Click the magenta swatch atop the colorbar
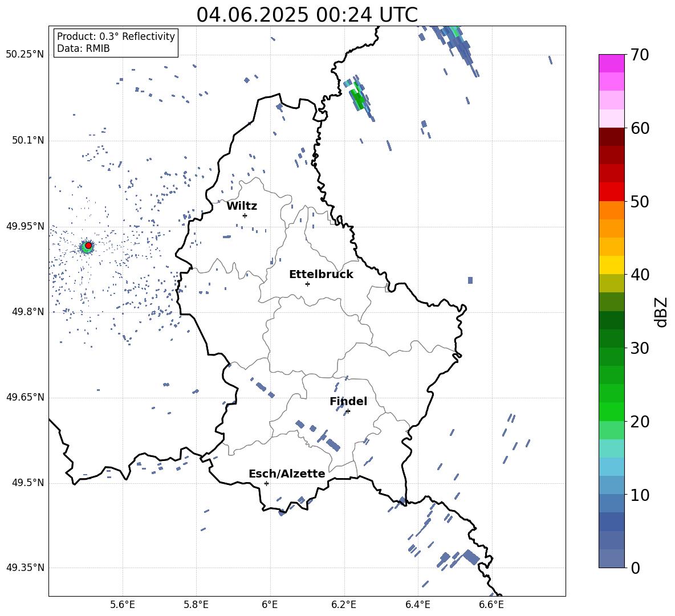 click(611, 63)
